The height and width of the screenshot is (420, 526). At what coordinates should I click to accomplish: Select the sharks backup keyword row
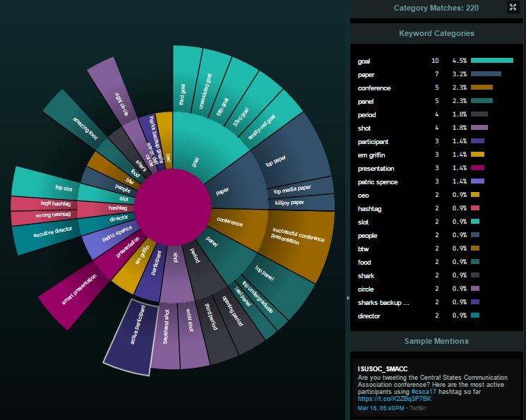tap(436, 302)
